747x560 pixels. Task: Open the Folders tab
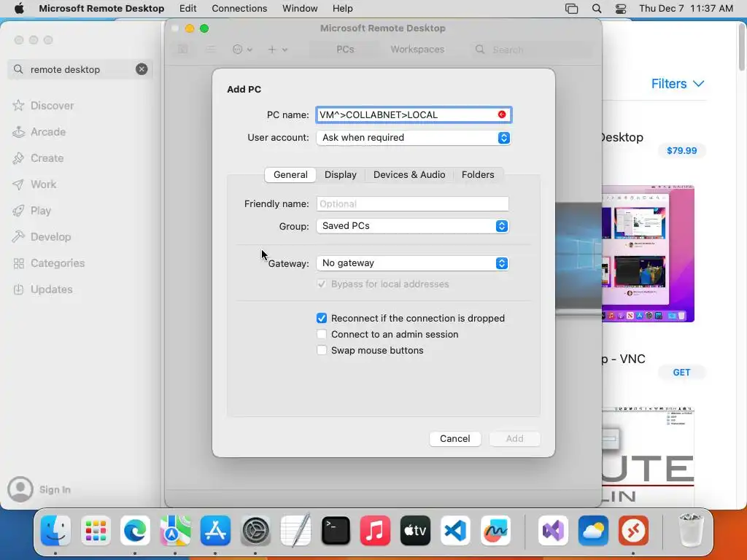point(478,175)
